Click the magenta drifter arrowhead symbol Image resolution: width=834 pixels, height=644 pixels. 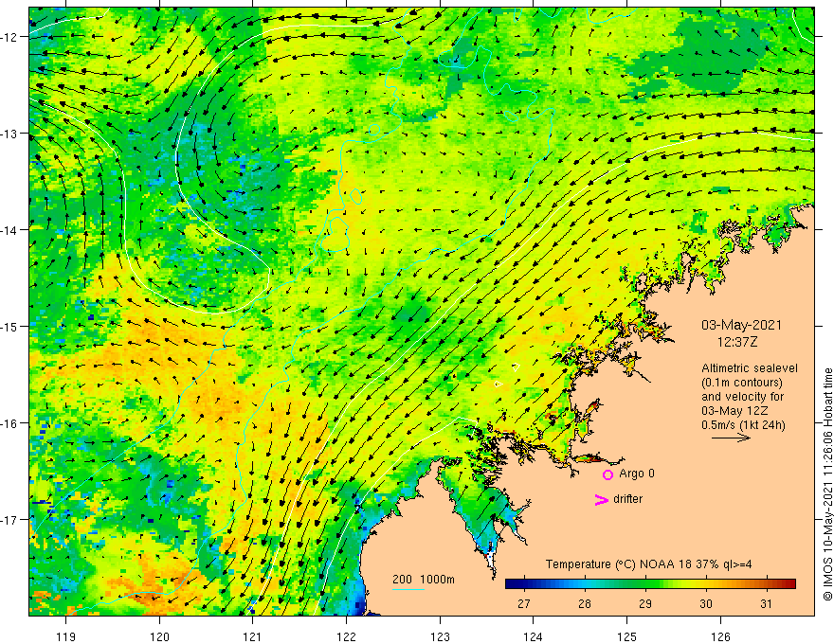pyautogui.click(x=602, y=499)
